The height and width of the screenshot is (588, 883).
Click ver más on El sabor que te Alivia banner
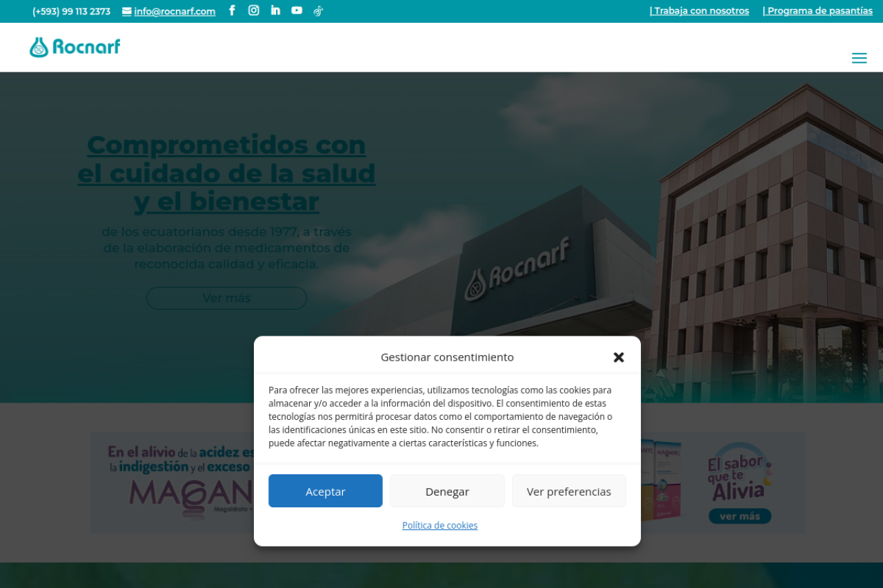(740, 516)
